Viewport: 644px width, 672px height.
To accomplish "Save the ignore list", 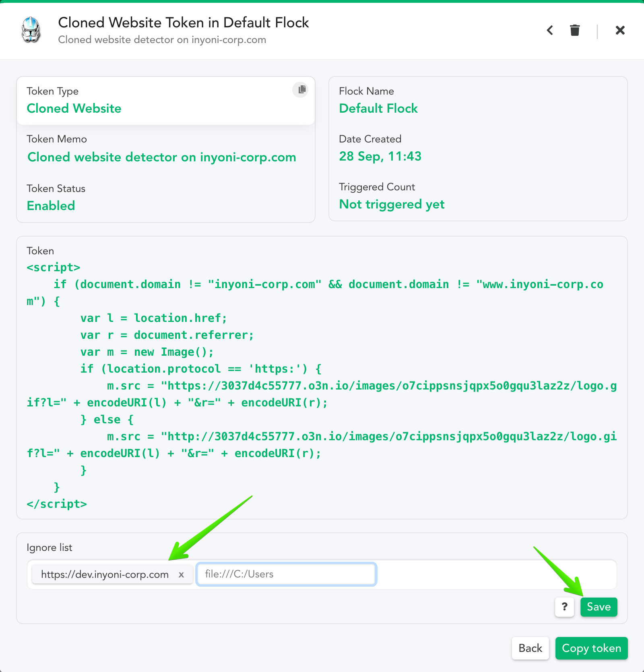I will [x=599, y=607].
